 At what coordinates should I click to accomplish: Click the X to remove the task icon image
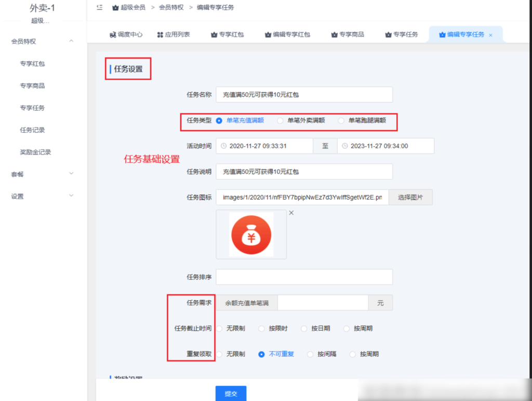pyautogui.click(x=291, y=212)
